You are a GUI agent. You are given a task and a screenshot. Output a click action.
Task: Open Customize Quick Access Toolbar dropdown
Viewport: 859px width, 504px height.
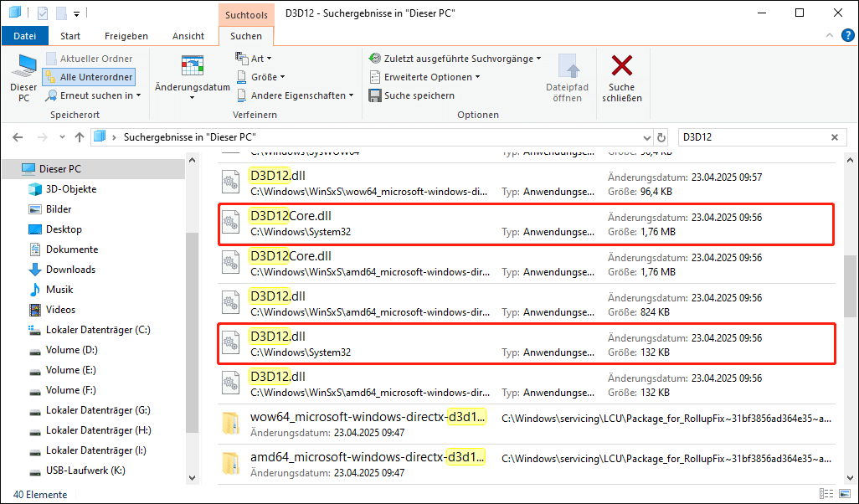(x=76, y=13)
